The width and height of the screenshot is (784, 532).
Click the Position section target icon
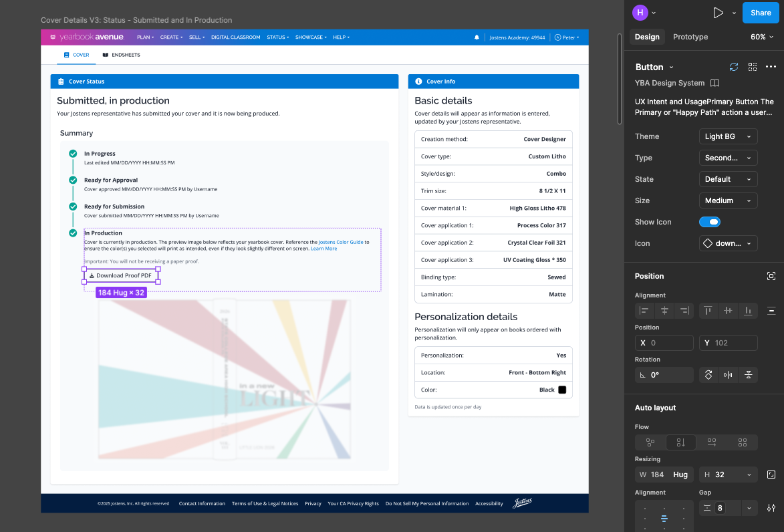click(x=771, y=276)
